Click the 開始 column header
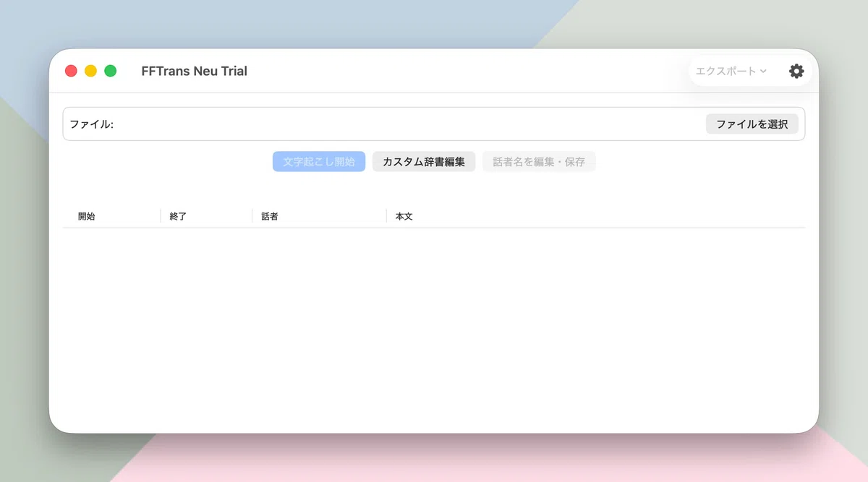 [111, 216]
